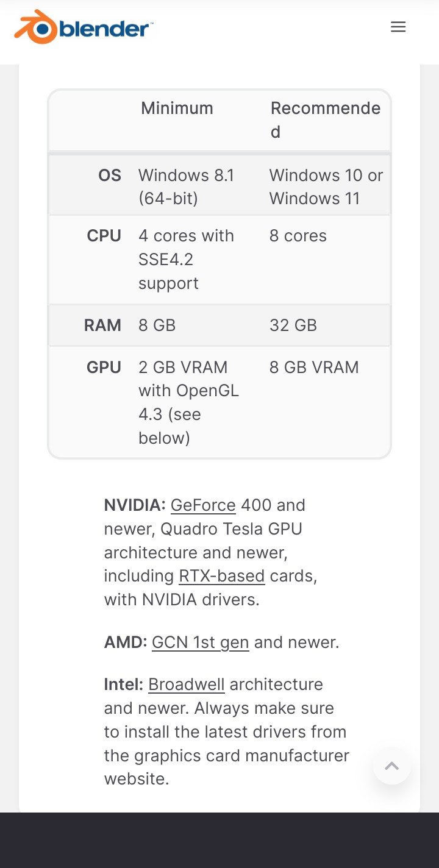Click the RAM row label
The width and height of the screenshot is (439, 868).
[102, 325]
